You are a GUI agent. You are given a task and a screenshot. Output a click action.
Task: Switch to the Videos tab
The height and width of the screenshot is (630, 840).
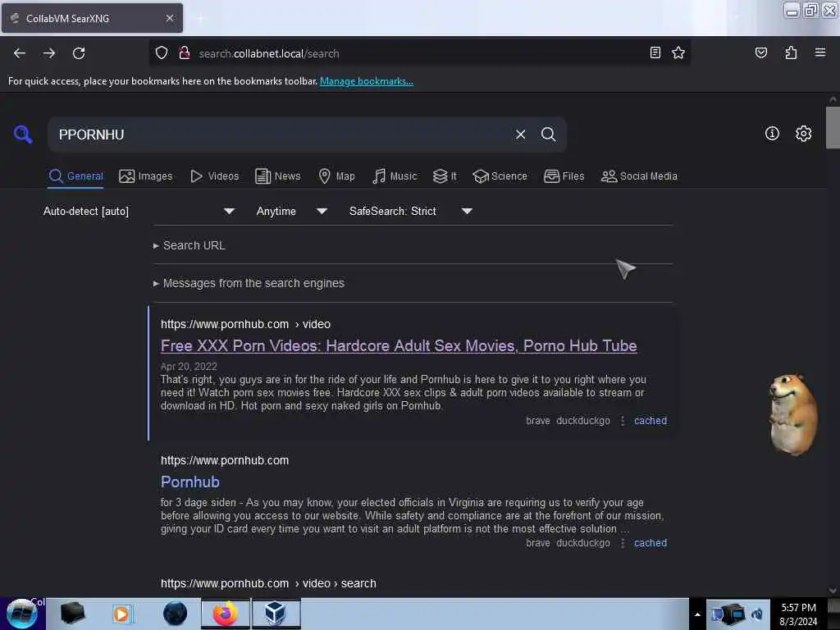coord(214,176)
